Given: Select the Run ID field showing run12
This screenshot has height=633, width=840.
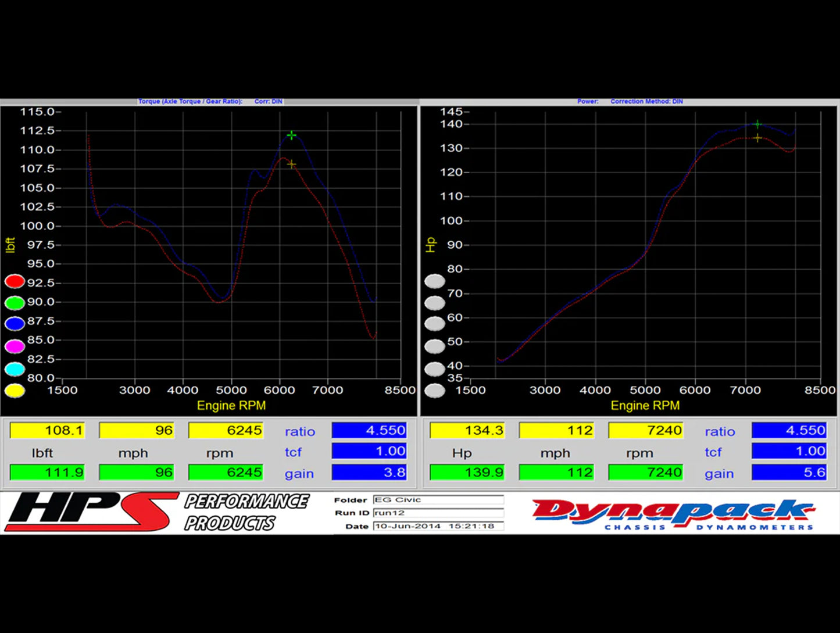Looking at the screenshot, I should (x=438, y=513).
